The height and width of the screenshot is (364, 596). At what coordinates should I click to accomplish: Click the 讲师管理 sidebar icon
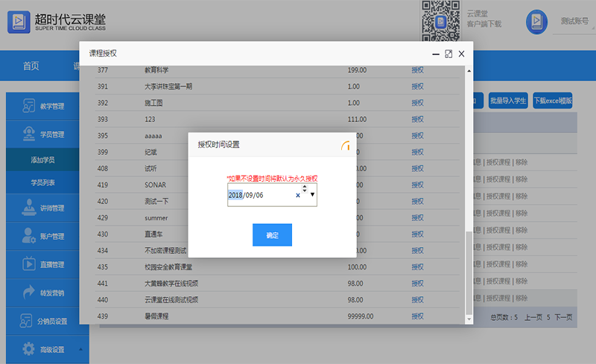(x=29, y=208)
